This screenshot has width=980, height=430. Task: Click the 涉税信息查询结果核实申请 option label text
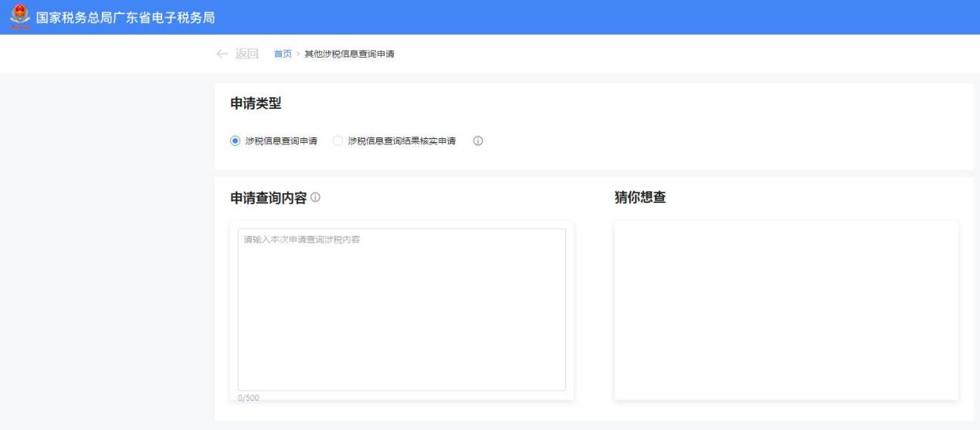(x=402, y=141)
